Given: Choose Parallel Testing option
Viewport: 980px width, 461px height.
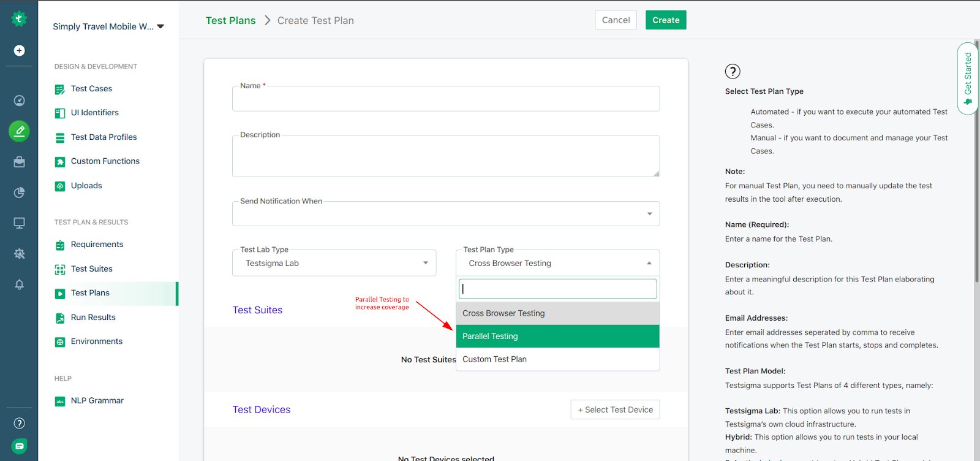Looking at the screenshot, I should click(x=557, y=336).
